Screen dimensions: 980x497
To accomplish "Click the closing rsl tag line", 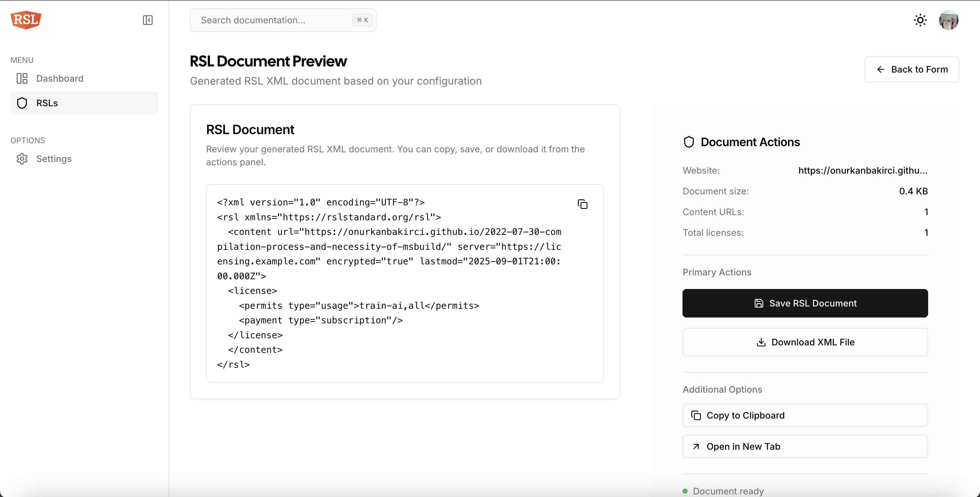I will tap(233, 364).
